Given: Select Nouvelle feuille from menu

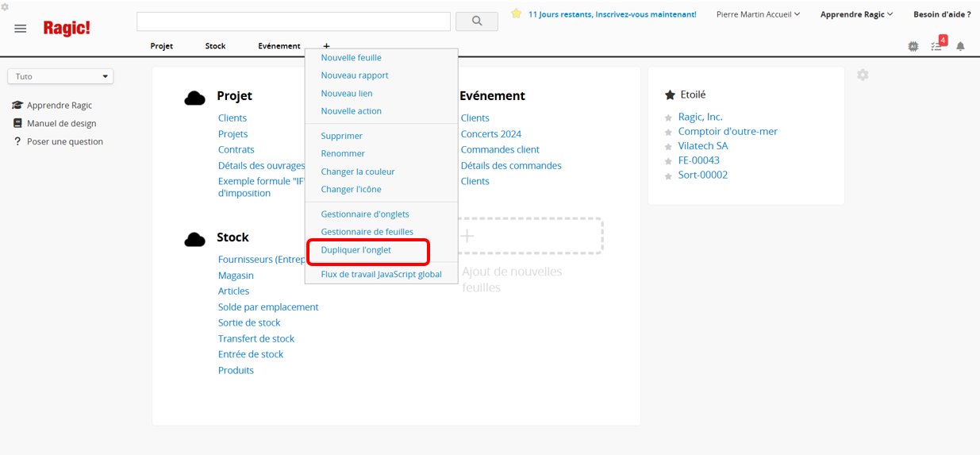Looking at the screenshot, I should [351, 58].
